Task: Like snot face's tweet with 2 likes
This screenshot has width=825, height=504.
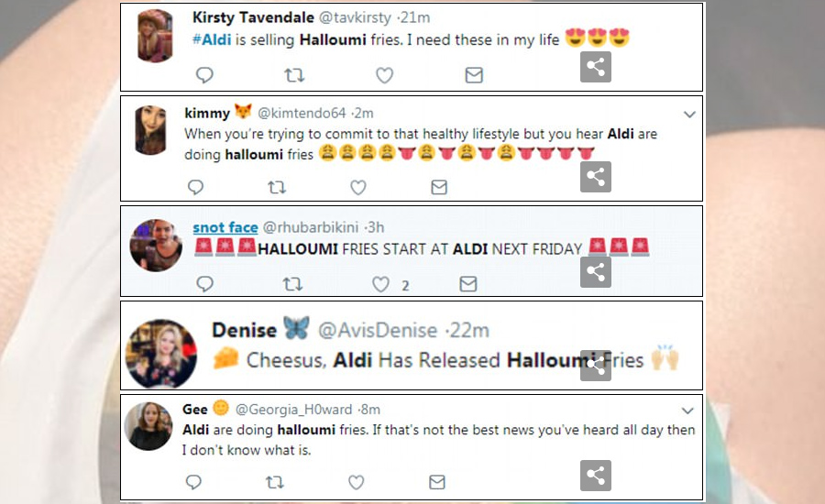Action: pos(381,284)
